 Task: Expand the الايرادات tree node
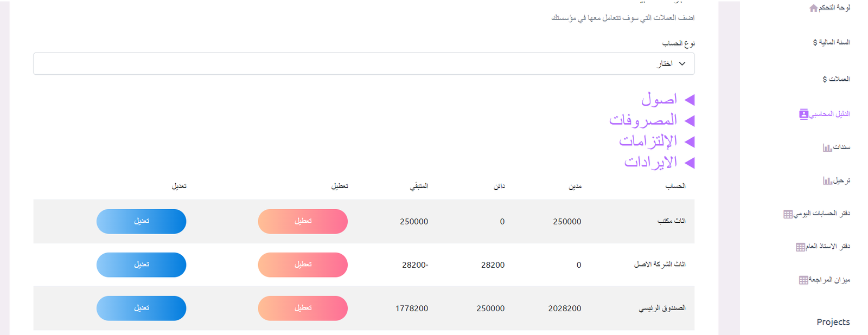690,163
